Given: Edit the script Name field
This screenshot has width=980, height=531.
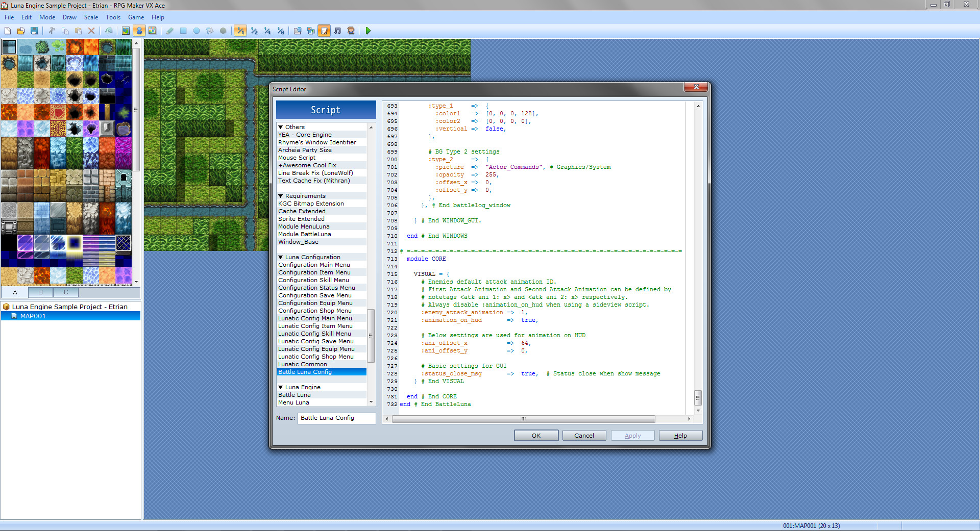Looking at the screenshot, I should (x=336, y=418).
